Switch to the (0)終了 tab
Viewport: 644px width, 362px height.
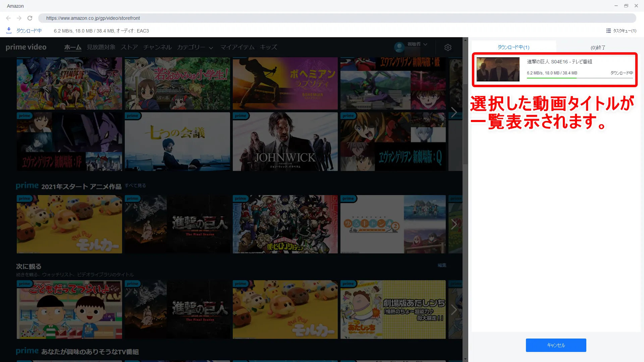click(x=598, y=48)
